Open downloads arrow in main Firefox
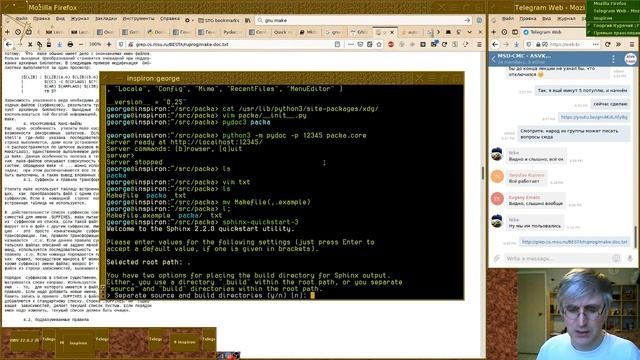This screenshot has height=360, width=640. tap(60, 44)
